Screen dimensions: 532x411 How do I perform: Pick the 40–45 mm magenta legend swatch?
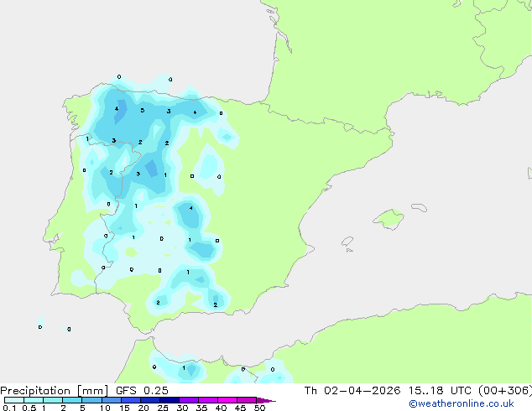tap(227, 400)
